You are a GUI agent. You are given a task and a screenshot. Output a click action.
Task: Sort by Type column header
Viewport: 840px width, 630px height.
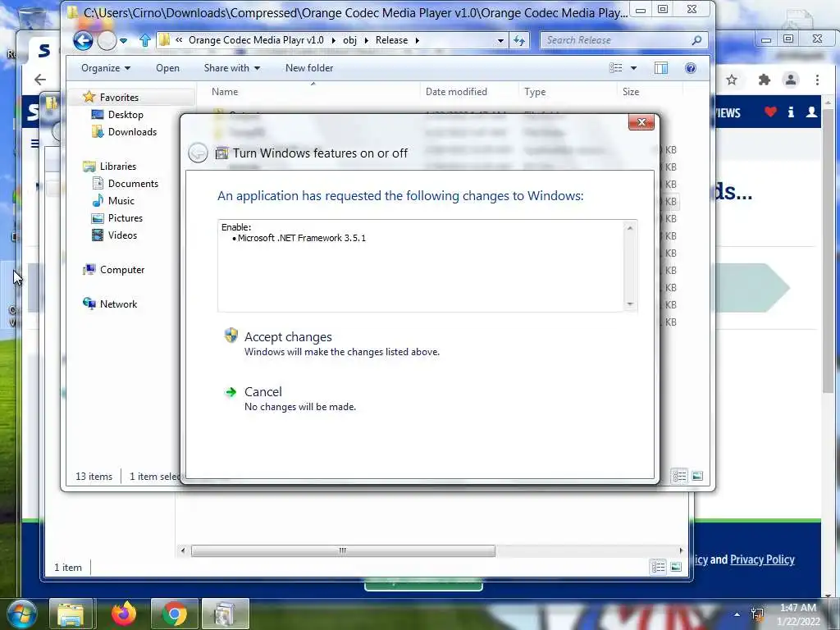[x=568, y=92]
